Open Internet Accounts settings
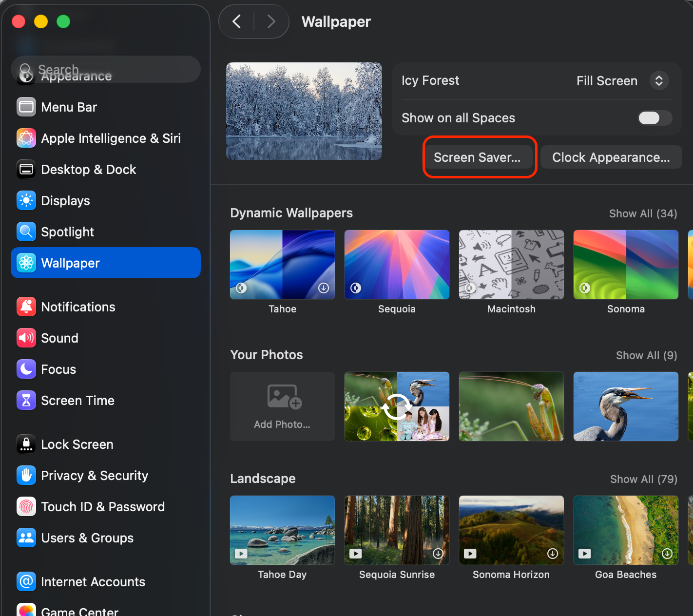 pos(106,582)
